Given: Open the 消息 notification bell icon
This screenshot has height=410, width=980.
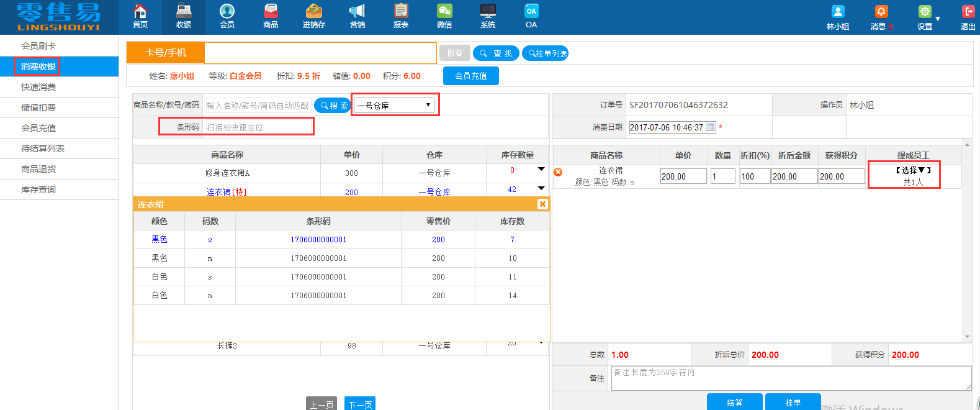Looking at the screenshot, I should point(881,12).
